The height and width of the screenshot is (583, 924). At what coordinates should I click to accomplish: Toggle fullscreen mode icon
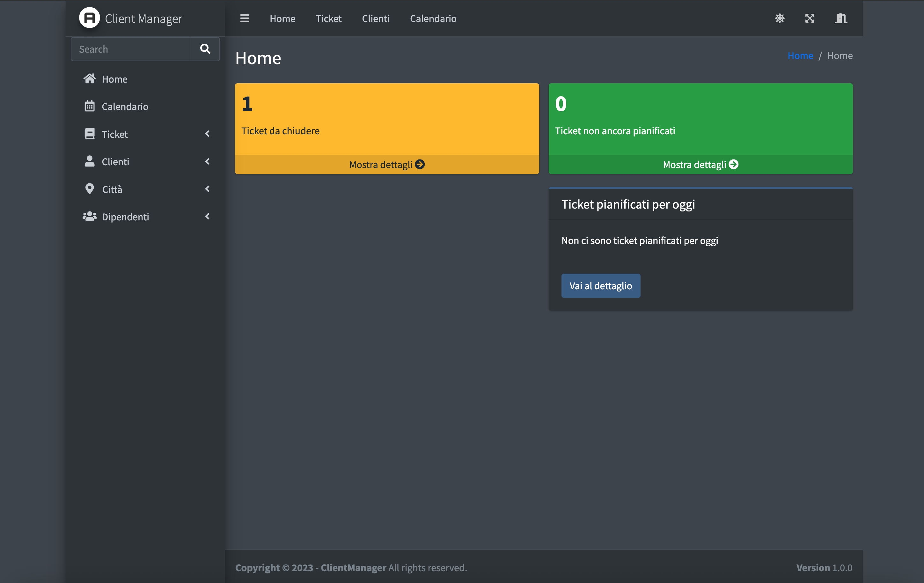pyautogui.click(x=810, y=18)
